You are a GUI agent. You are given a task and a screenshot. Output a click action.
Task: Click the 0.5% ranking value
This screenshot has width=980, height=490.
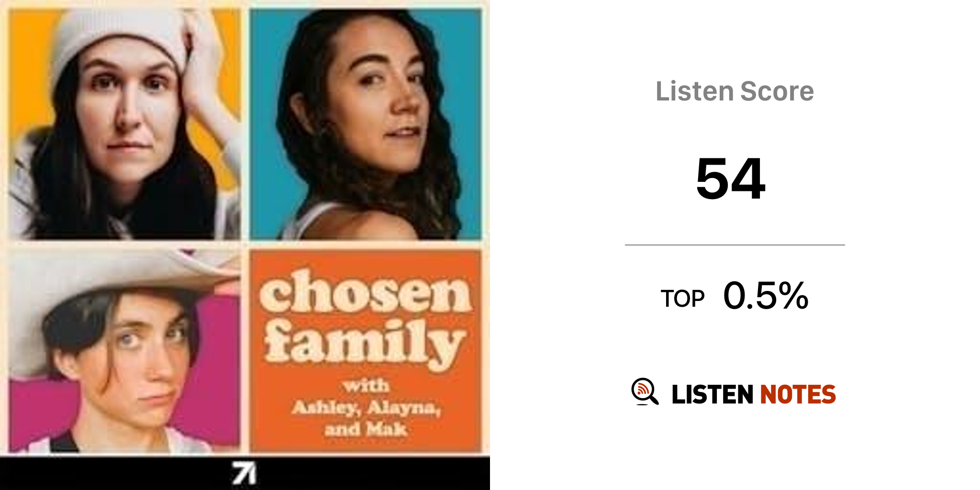[766, 296]
